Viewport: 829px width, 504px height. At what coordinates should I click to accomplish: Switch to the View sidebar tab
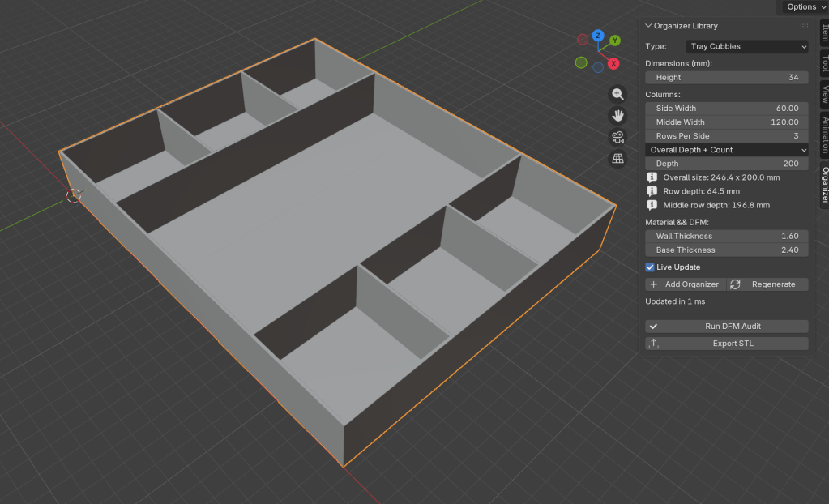tap(824, 94)
